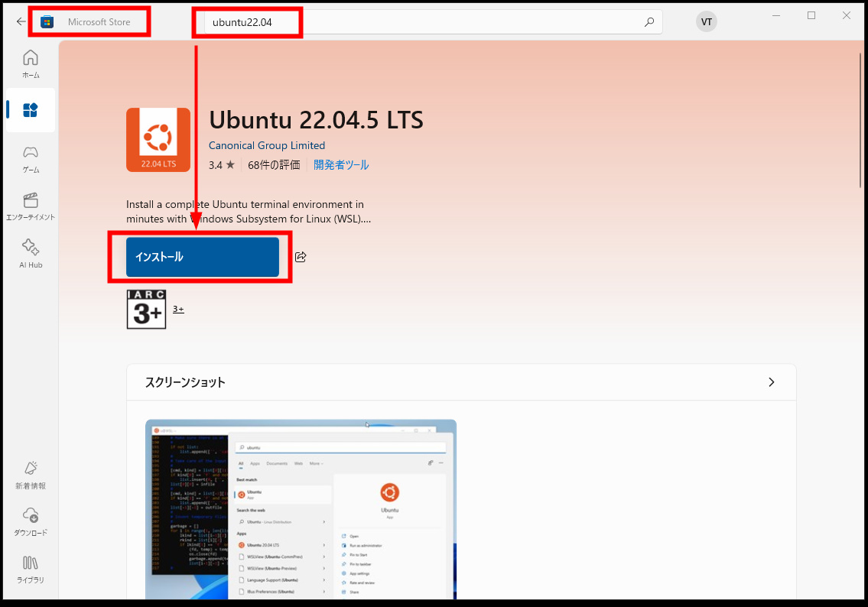The width and height of the screenshot is (868, 607).
Task: Go back with the left arrow
Action: tap(21, 21)
